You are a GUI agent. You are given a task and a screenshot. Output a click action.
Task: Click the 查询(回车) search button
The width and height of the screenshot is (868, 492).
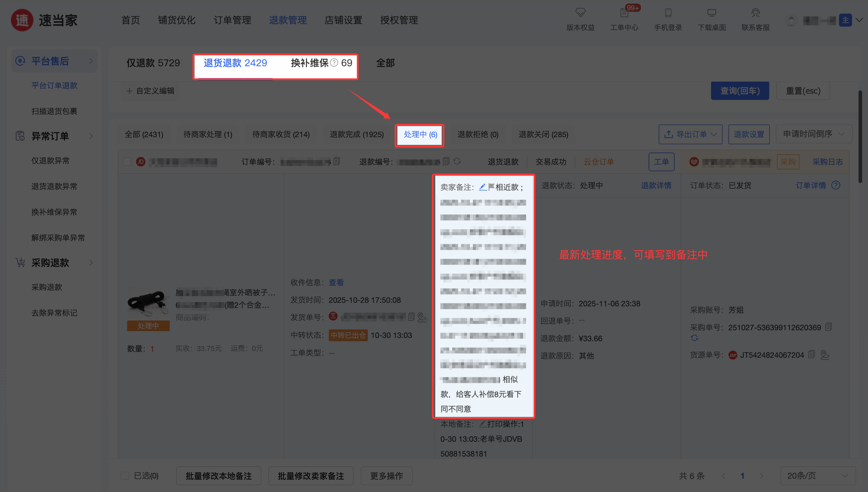pos(740,91)
